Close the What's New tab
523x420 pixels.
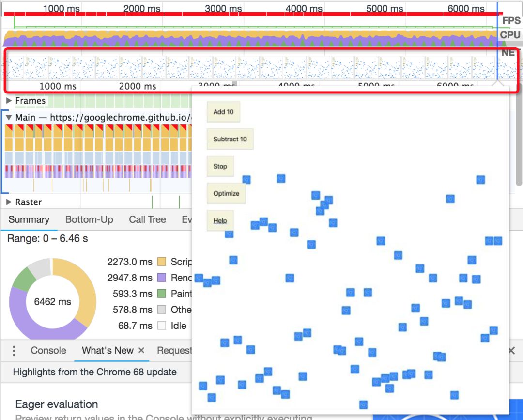coord(141,350)
